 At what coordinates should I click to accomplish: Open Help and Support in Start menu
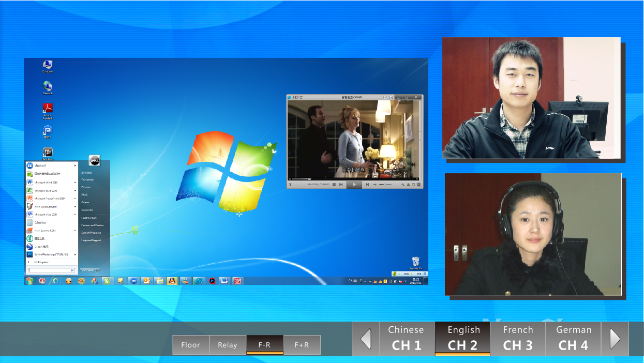[91, 240]
